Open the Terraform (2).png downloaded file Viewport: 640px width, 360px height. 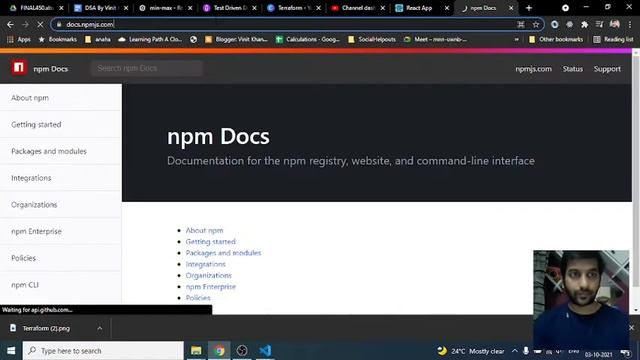click(x=46, y=328)
